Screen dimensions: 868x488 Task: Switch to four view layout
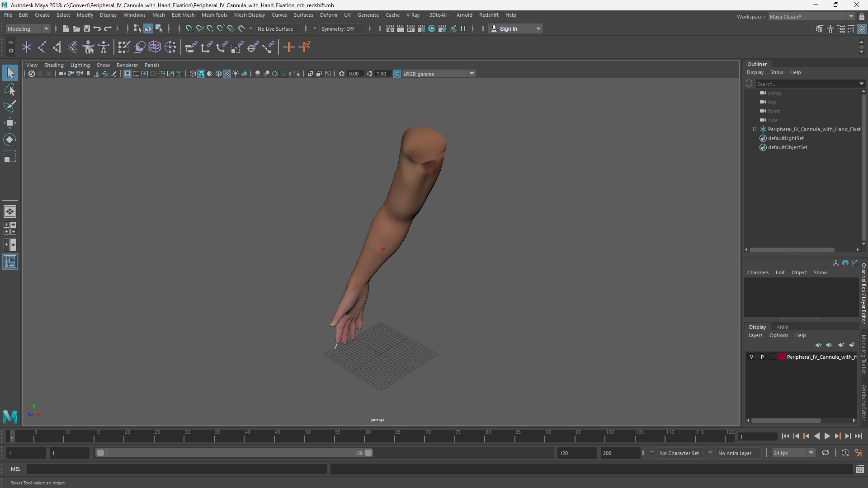click(x=10, y=228)
